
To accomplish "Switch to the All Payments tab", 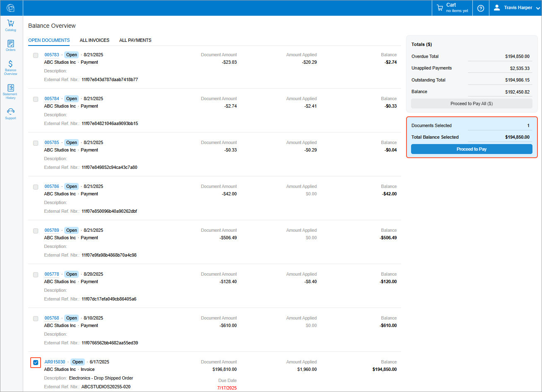I will click(x=135, y=40).
